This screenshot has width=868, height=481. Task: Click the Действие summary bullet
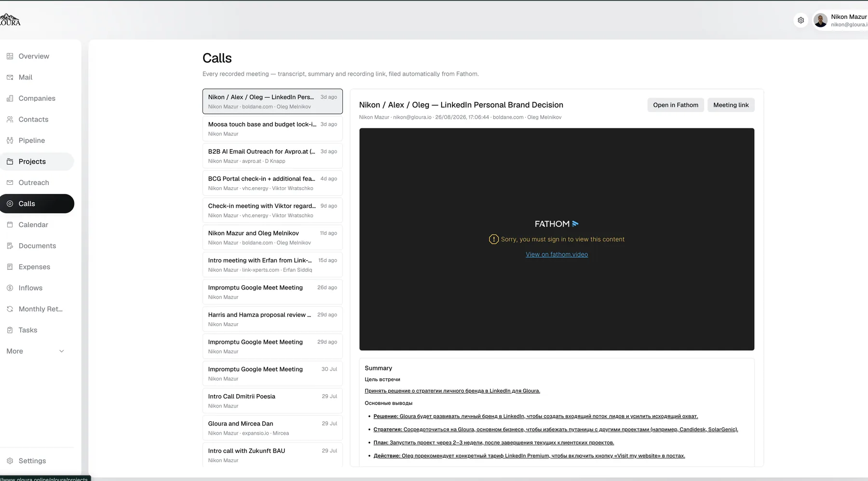click(x=529, y=455)
